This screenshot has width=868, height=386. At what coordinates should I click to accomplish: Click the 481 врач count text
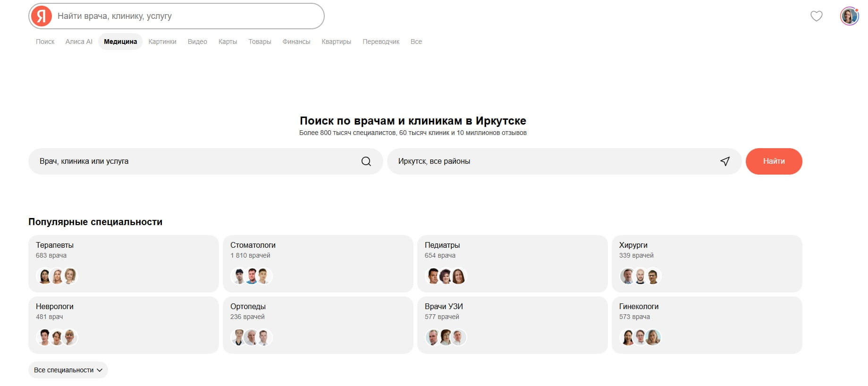pos(49,317)
